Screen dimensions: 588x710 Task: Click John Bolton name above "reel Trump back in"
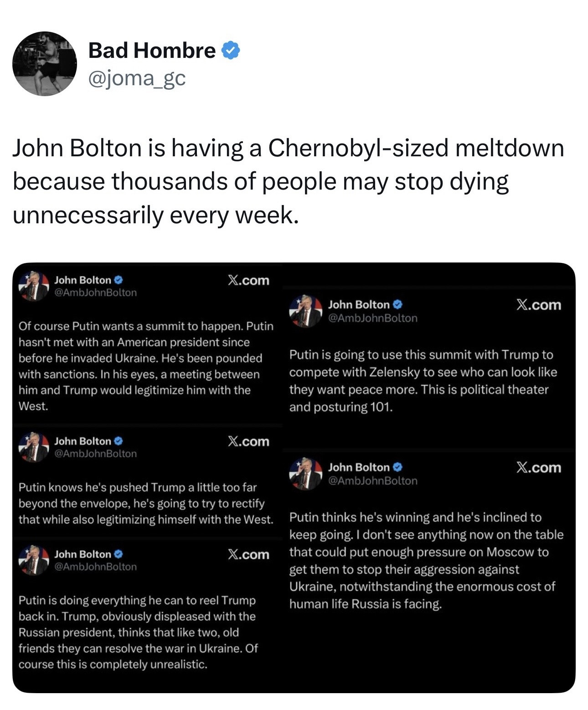[x=83, y=554]
